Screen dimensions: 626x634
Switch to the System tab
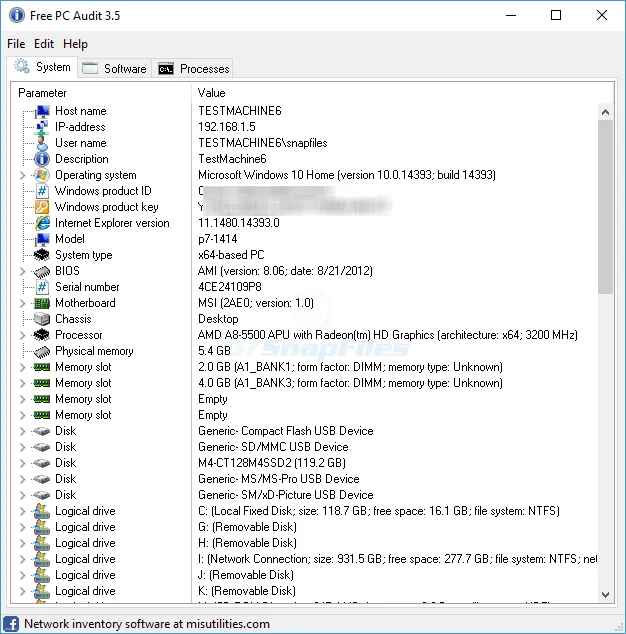tap(42, 67)
